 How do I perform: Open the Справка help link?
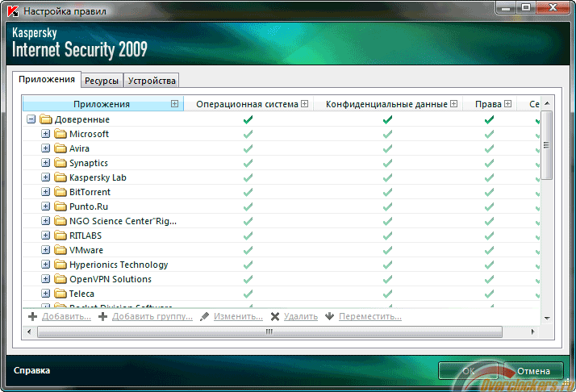[32, 370]
